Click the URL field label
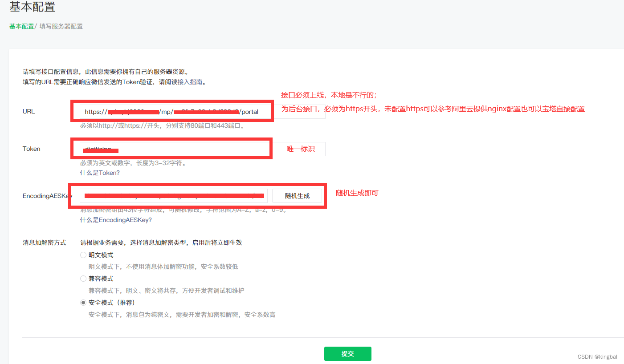624x364 pixels. 29,111
